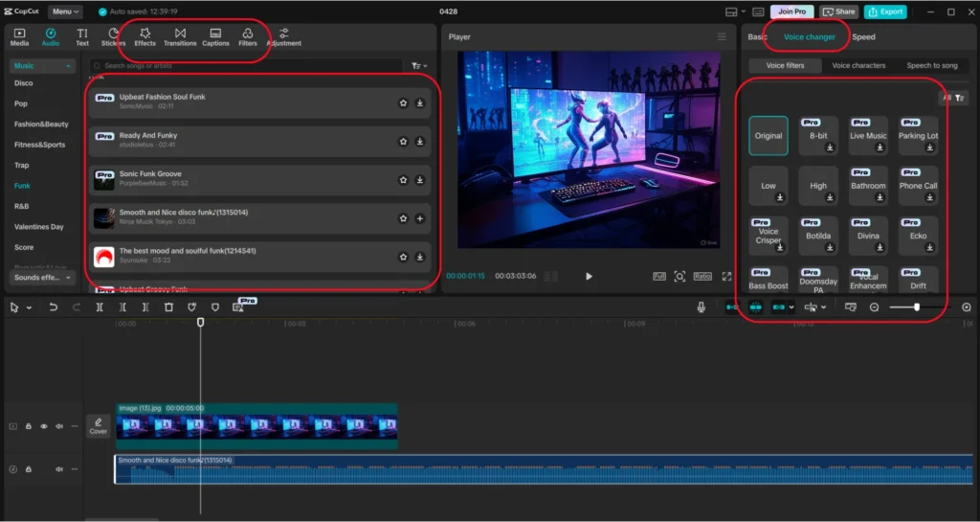Toggle preview axis
980x522 pixels.
tap(850, 306)
